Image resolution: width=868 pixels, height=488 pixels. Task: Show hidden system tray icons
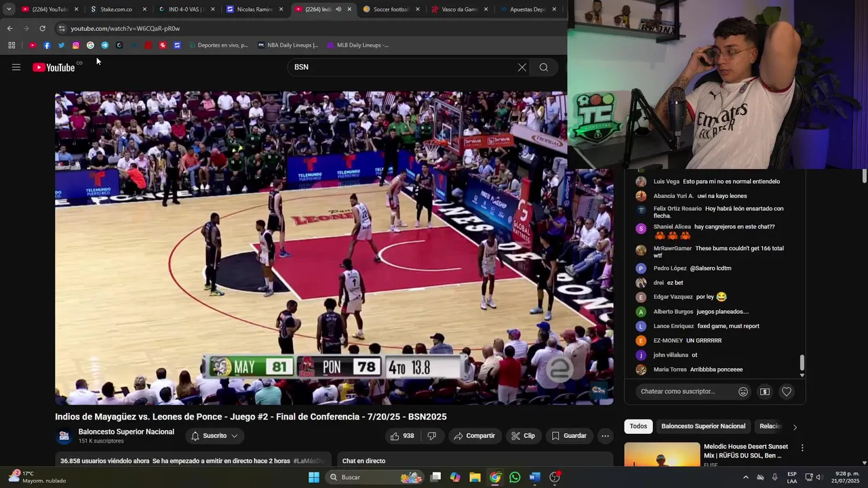pyautogui.click(x=746, y=477)
